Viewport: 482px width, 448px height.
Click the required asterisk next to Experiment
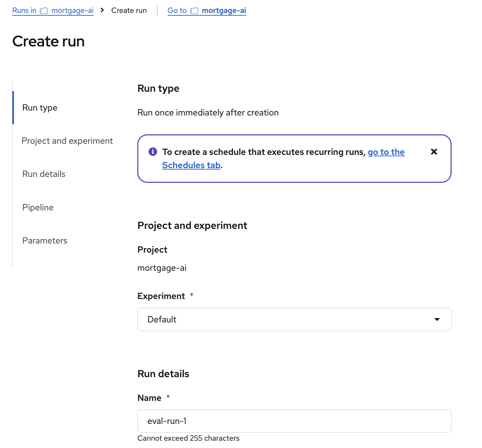[191, 296]
